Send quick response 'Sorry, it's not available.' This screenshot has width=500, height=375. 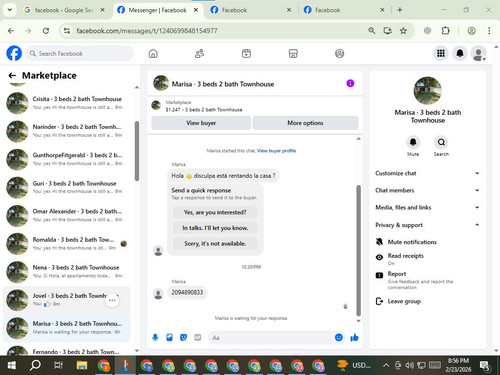[215, 244]
